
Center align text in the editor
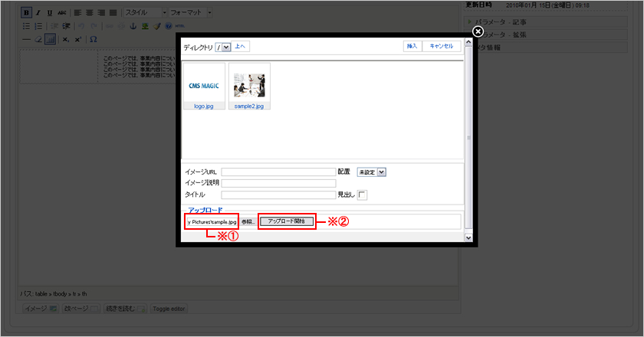coord(90,13)
